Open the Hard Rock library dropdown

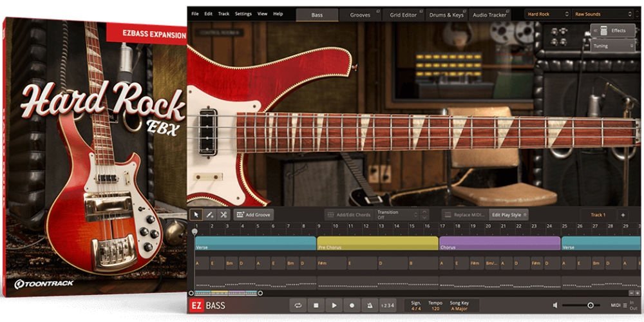[x=547, y=14]
